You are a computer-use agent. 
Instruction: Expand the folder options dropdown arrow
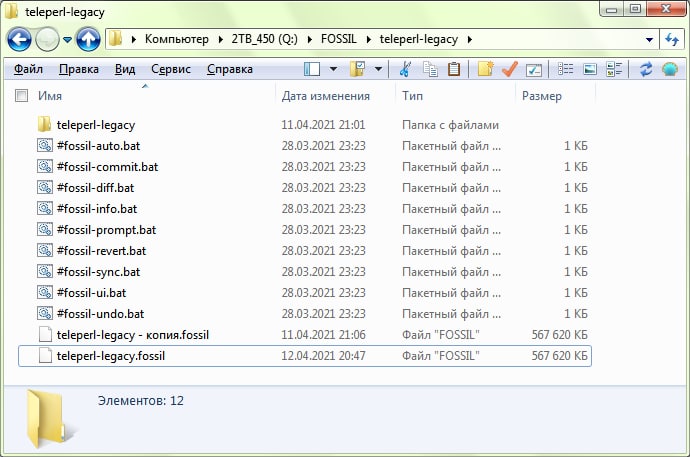(x=378, y=69)
